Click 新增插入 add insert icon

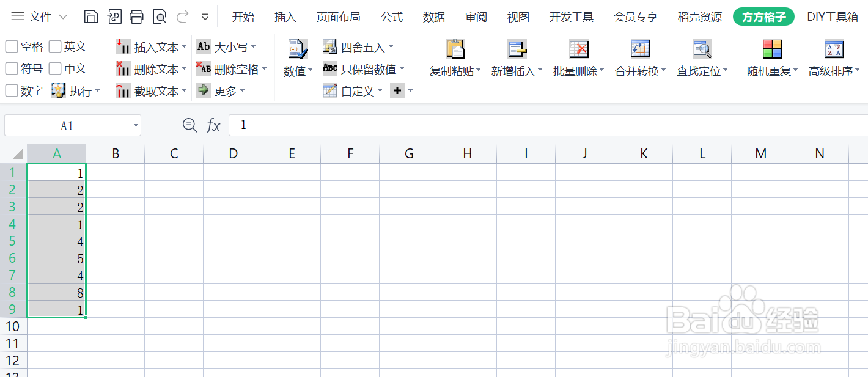(x=517, y=49)
